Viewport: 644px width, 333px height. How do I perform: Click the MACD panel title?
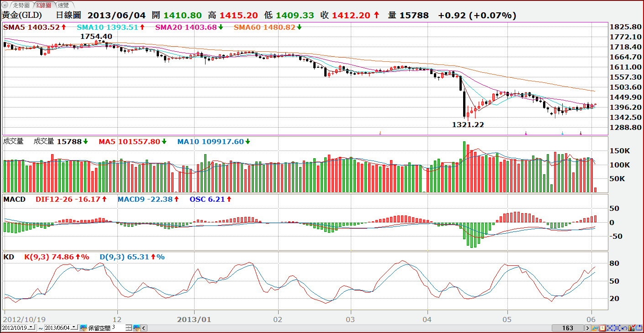point(15,199)
